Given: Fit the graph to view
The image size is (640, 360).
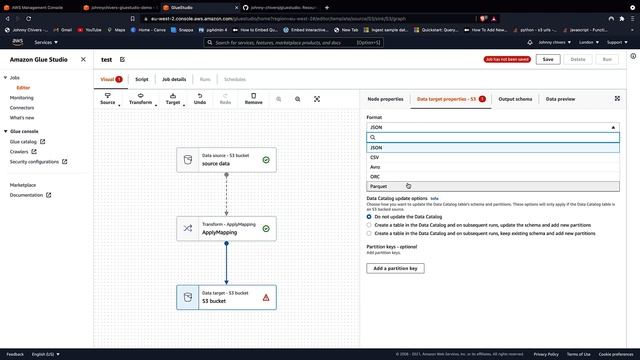Looking at the screenshot, I should click(x=317, y=99).
